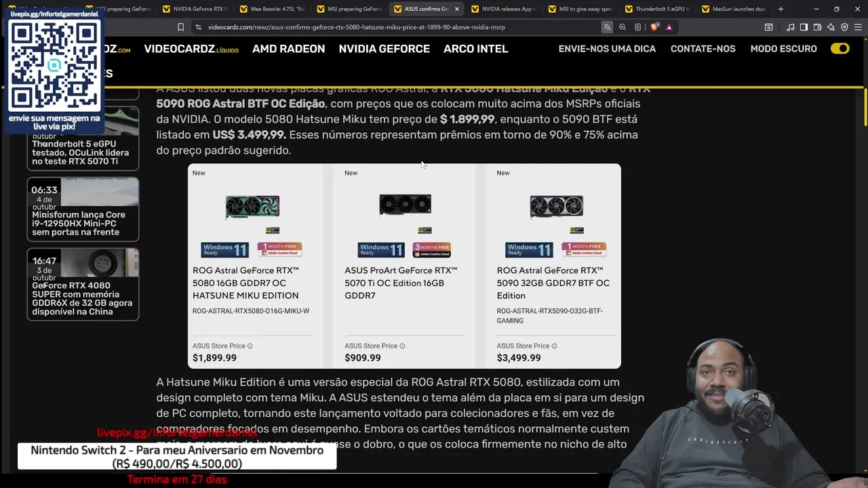Open NVIDIA GEFORCE navigation menu
868x488 pixels.
pyautogui.click(x=384, y=49)
